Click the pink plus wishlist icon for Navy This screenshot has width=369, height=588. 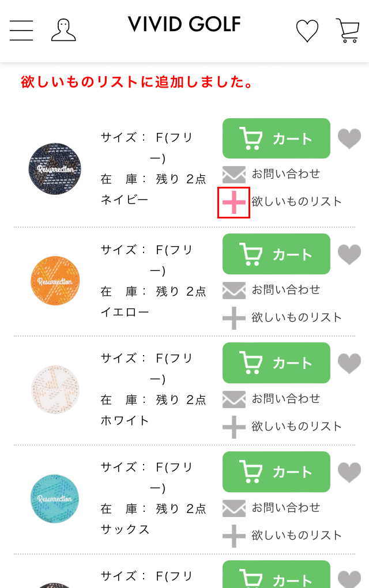(234, 202)
